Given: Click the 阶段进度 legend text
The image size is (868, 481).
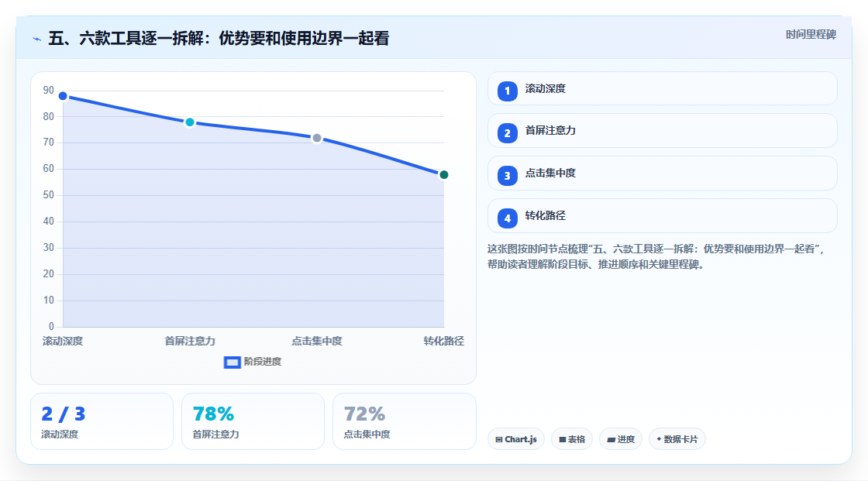Looking at the screenshot, I should click(263, 362).
